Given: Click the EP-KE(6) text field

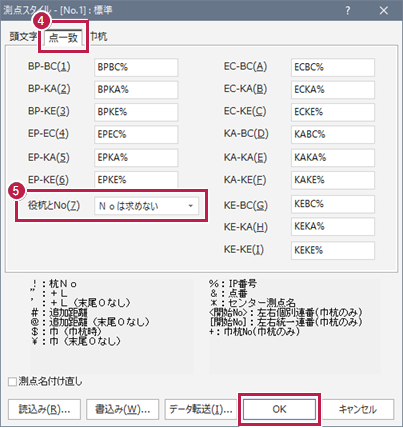Looking at the screenshot, I should tap(136, 180).
